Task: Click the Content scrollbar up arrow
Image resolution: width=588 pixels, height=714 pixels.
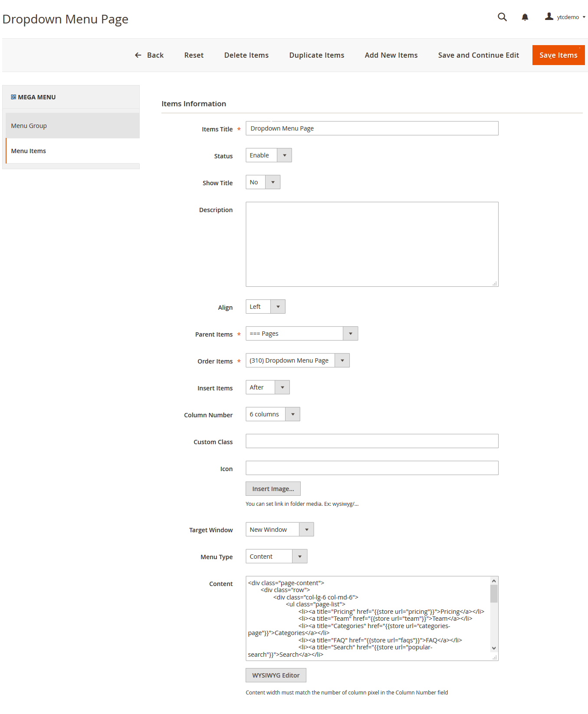Action: tap(494, 581)
